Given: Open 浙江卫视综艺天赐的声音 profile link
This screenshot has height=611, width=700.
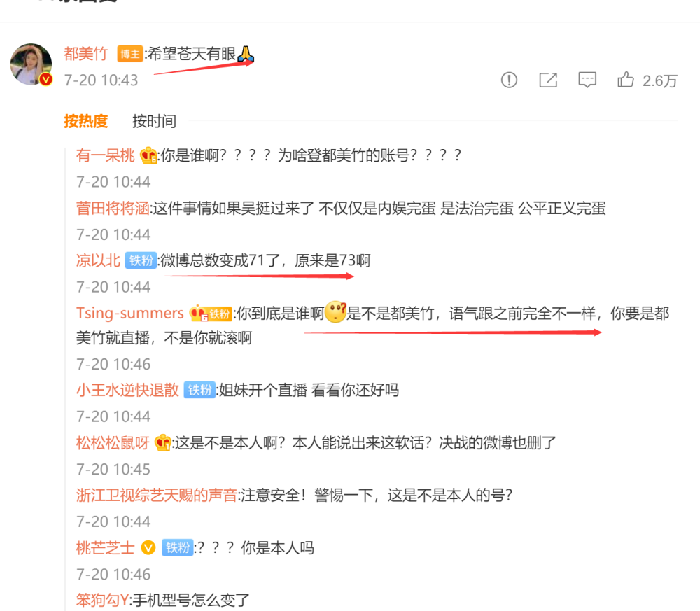Looking at the screenshot, I should coord(157,495).
